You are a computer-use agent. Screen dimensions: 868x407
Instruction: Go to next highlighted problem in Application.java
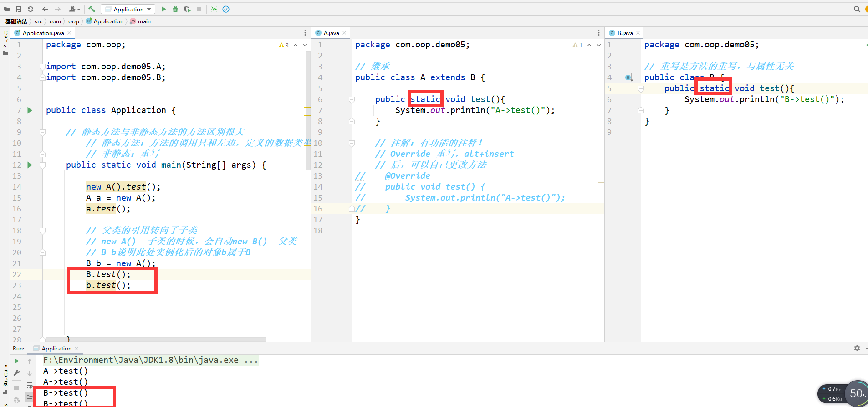[x=305, y=45]
